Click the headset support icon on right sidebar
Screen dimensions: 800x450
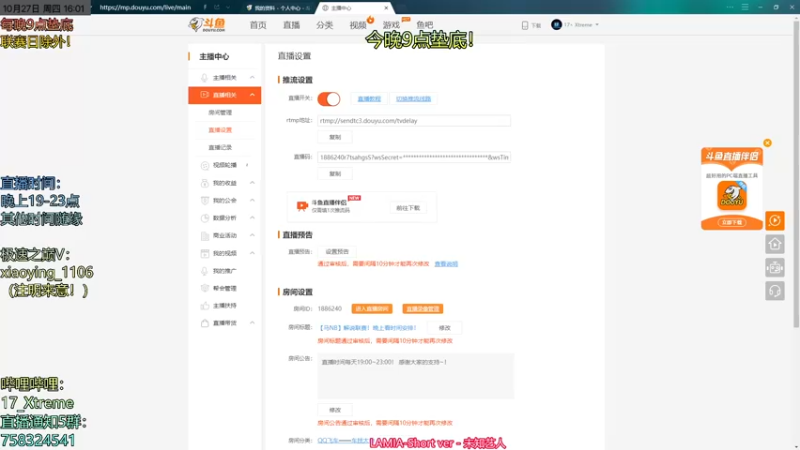point(774,291)
